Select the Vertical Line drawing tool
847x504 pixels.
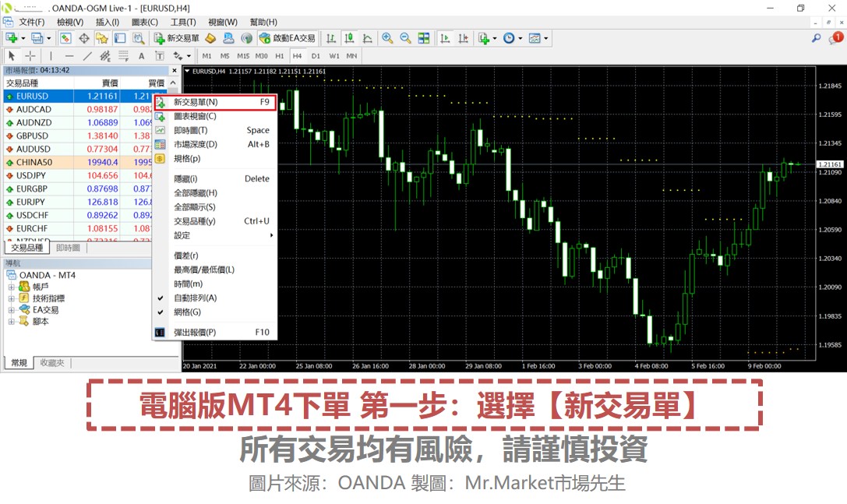[x=51, y=55]
